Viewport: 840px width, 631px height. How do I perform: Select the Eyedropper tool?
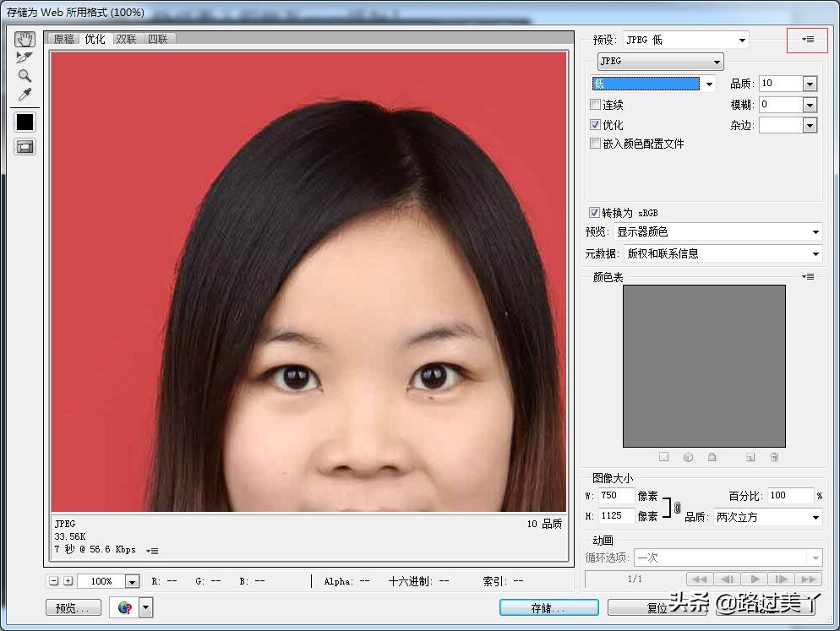coord(25,94)
